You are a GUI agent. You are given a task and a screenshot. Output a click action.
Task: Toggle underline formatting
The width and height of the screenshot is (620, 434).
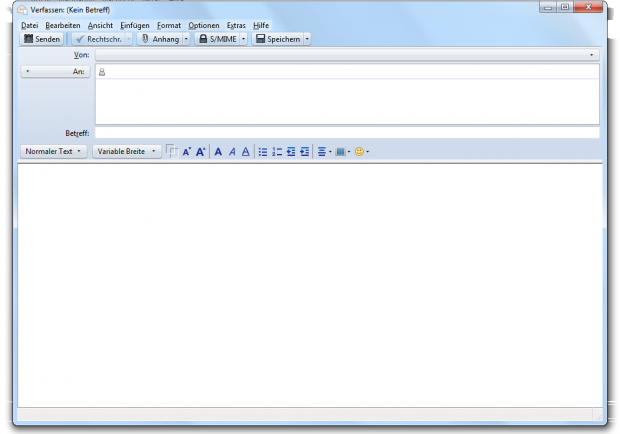pos(246,151)
